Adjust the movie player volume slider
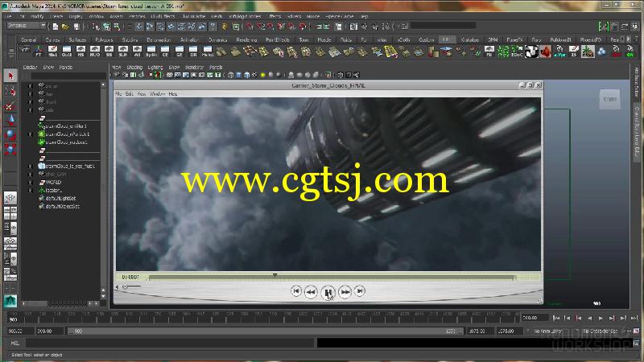Image resolution: width=644 pixels, height=362 pixels. [131, 287]
